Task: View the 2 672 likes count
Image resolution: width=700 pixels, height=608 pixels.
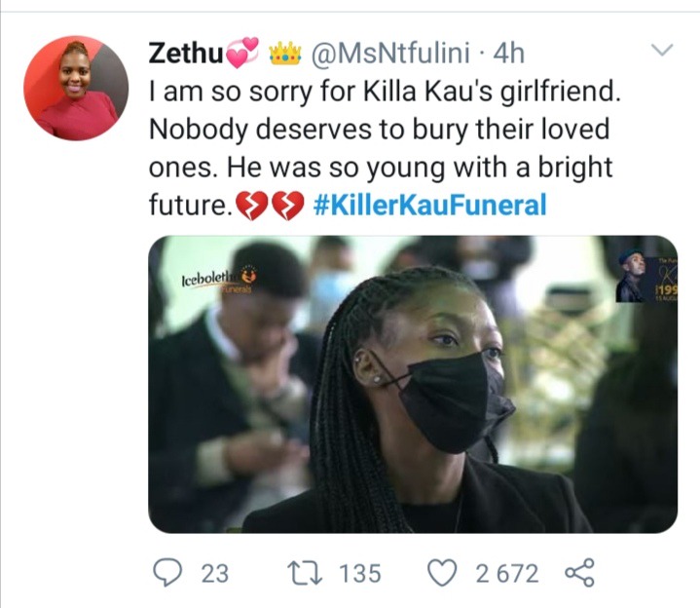Action: tap(506, 573)
